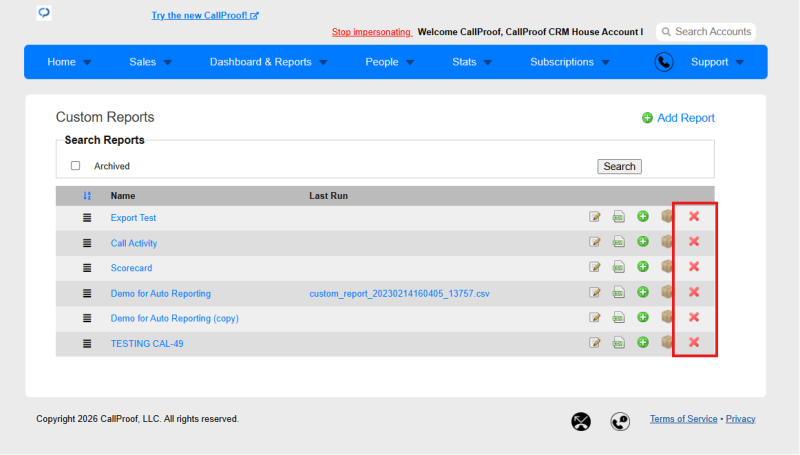Image resolution: width=800 pixels, height=455 pixels.
Task: Click the Name column header
Action: coord(123,196)
